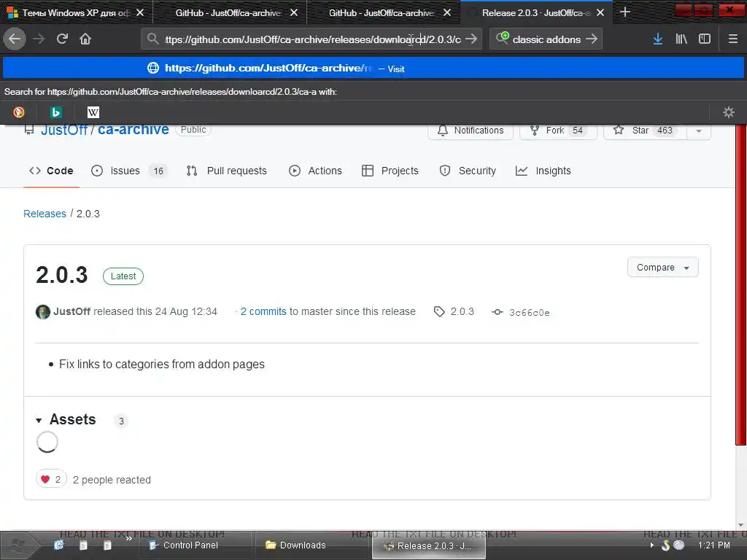The height and width of the screenshot is (560, 747).
Task: Switch to second GitHub JustOff/ca-archive tab
Action: click(x=383, y=13)
